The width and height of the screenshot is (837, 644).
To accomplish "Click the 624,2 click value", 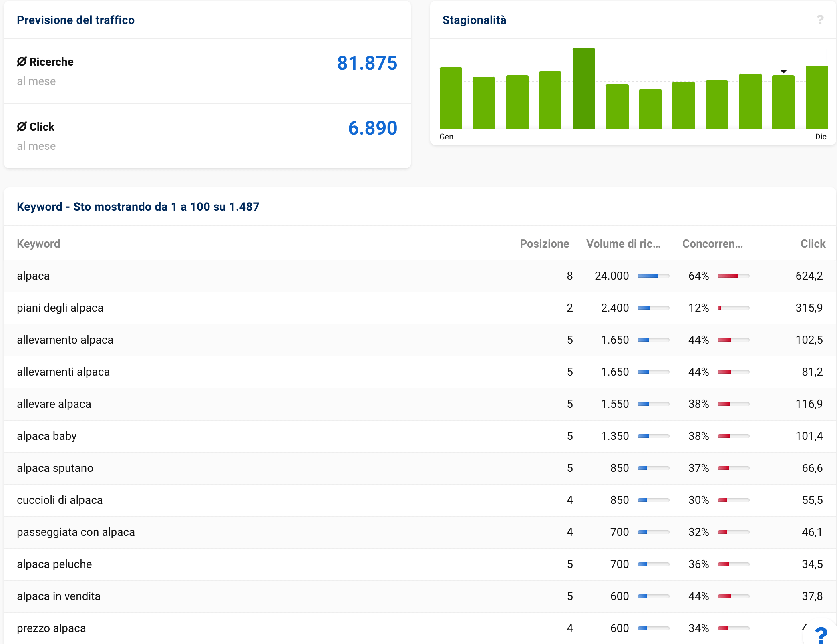I will click(809, 276).
